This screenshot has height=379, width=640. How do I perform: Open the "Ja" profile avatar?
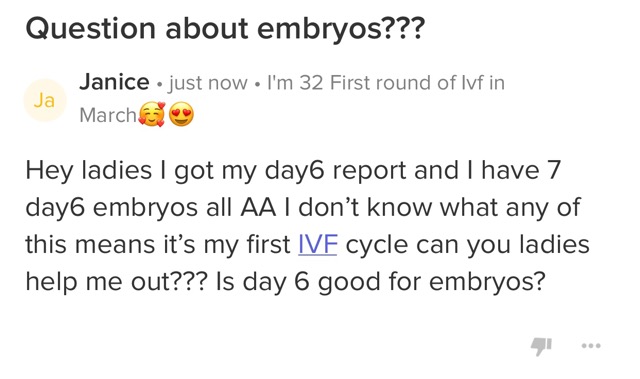[44, 100]
